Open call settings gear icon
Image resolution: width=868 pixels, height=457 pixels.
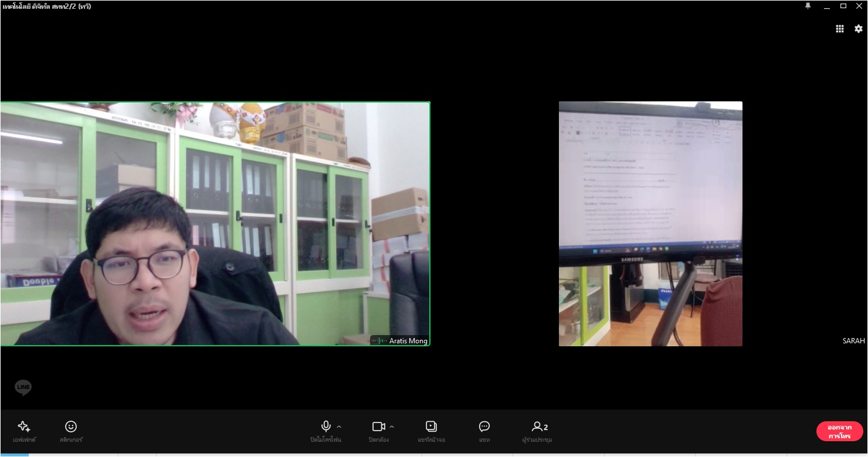pos(859,29)
